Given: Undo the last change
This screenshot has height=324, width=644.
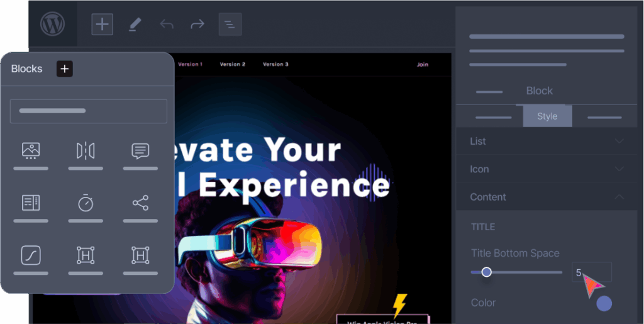Looking at the screenshot, I should 166,25.
